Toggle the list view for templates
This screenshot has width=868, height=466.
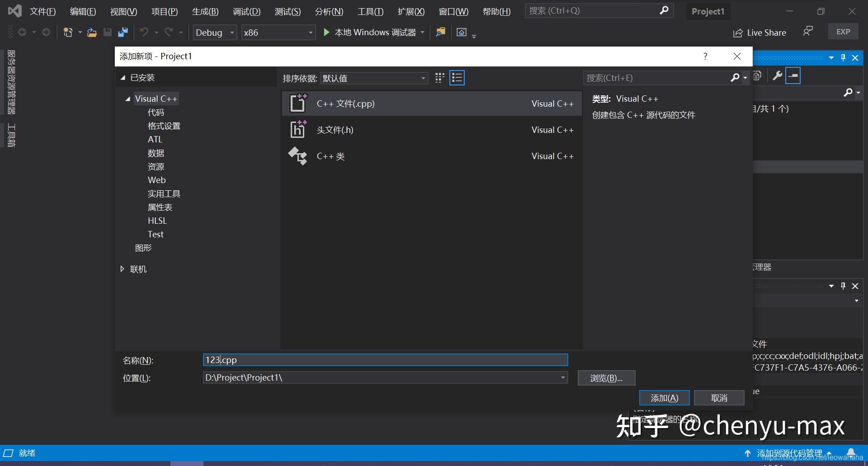457,78
